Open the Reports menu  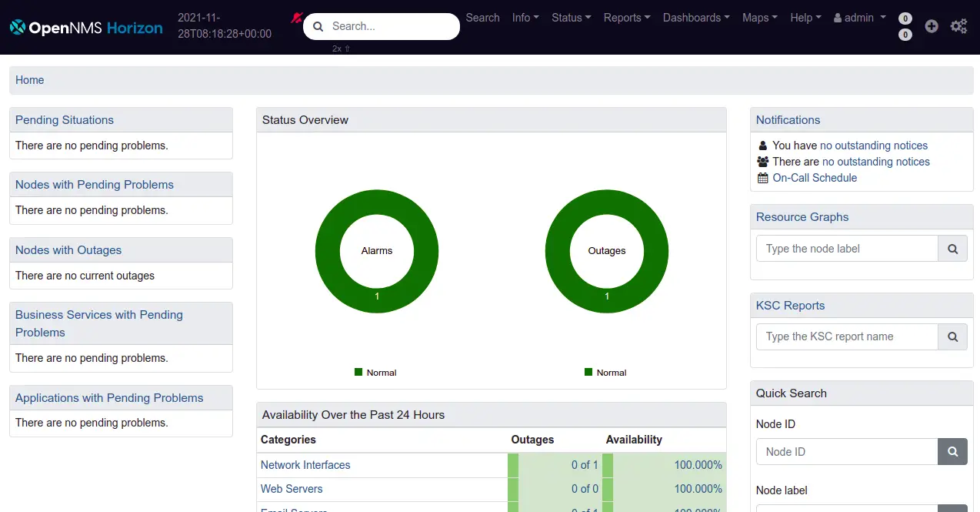click(x=627, y=18)
